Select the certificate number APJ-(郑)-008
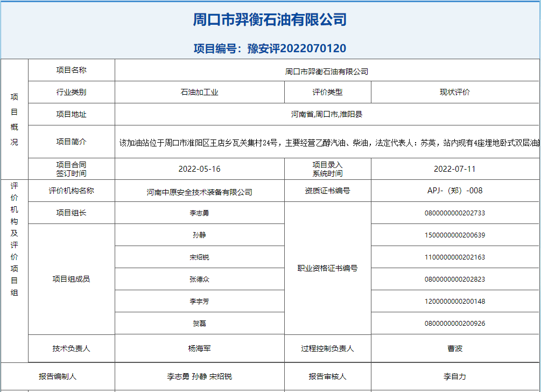541x392 pixels. 455,191
